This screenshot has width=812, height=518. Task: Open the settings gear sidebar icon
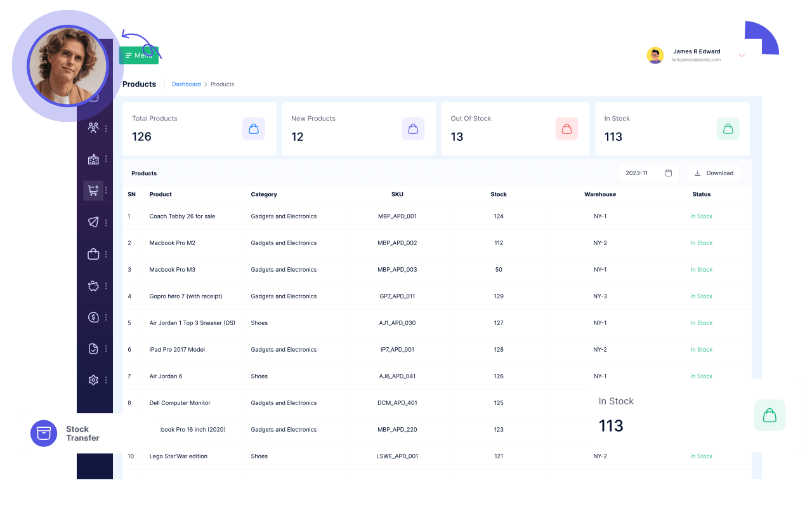(x=93, y=380)
